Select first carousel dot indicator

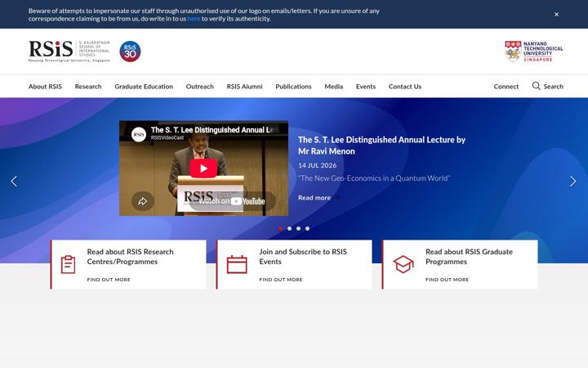[280, 228]
